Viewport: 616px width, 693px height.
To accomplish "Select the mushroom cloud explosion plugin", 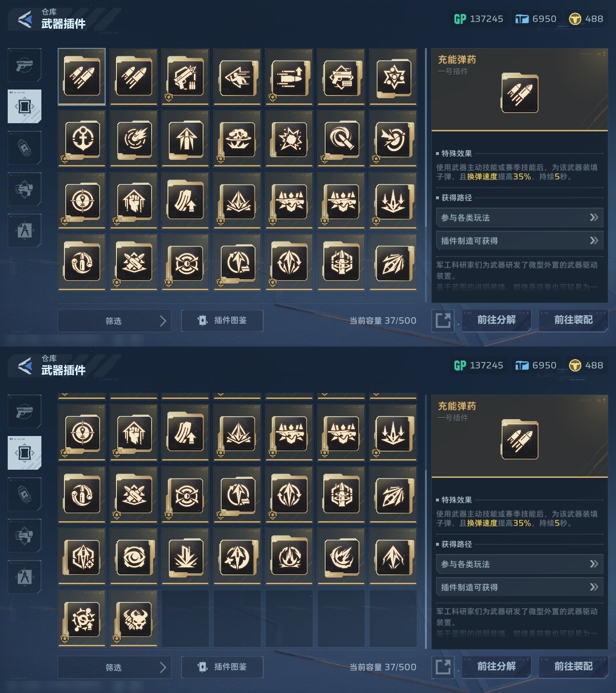I will click(x=238, y=139).
